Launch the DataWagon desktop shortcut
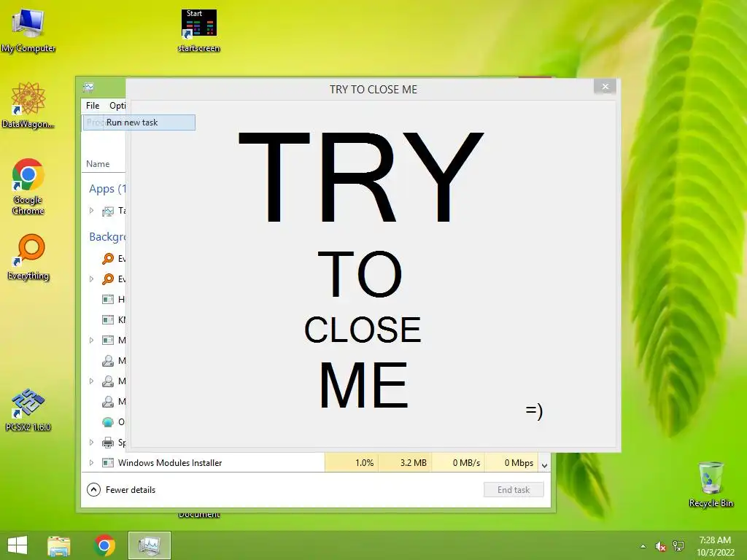 click(x=28, y=105)
